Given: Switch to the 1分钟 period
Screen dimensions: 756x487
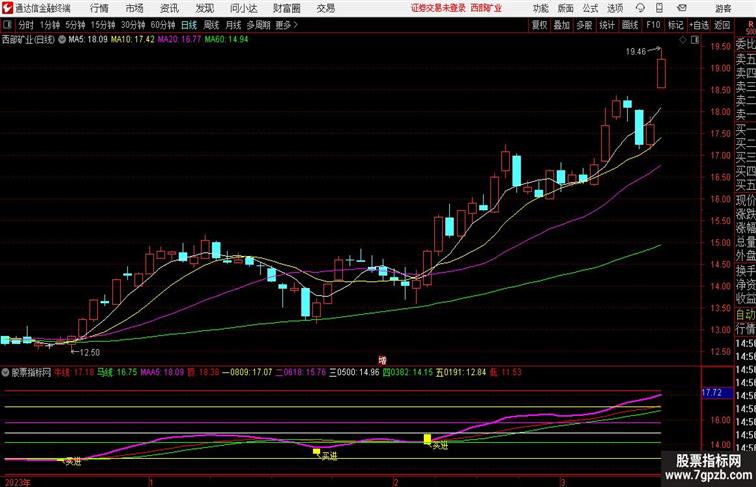Looking at the screenshot, I should pos(50,25).
